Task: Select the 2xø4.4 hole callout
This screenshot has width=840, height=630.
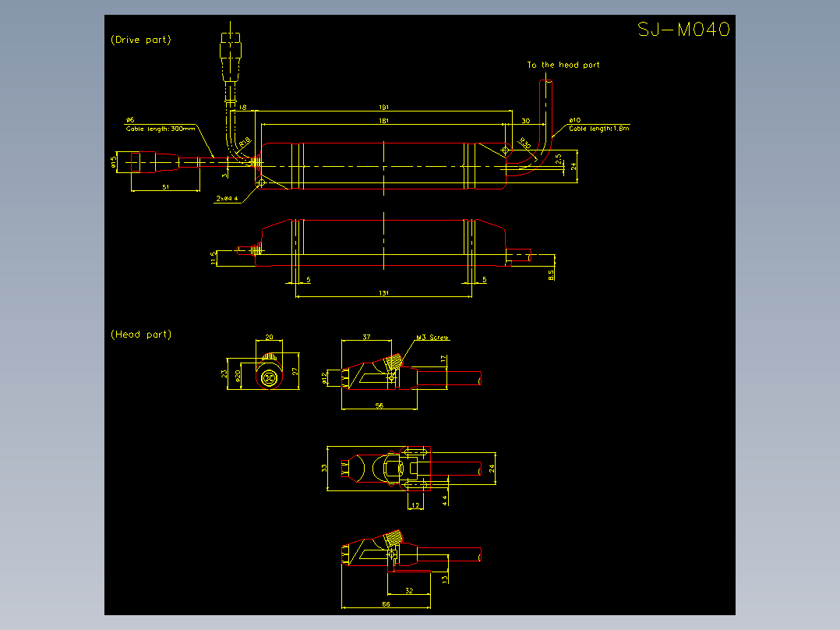Action: [x=229, y=197]
